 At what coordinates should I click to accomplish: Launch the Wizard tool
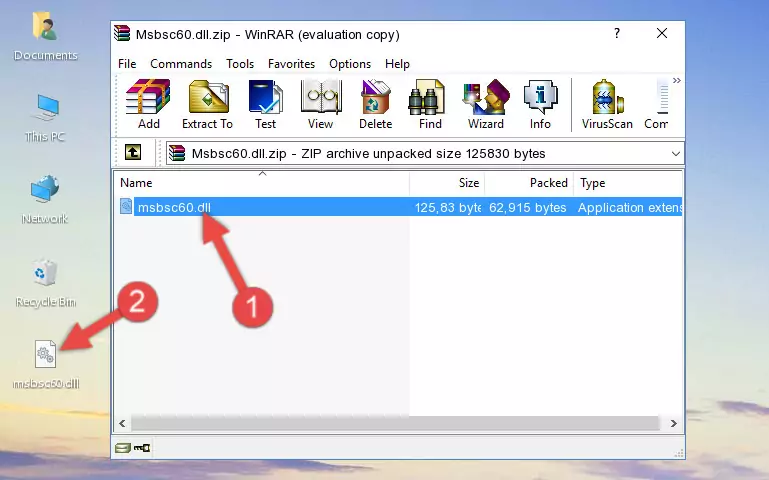coord(486,104)
